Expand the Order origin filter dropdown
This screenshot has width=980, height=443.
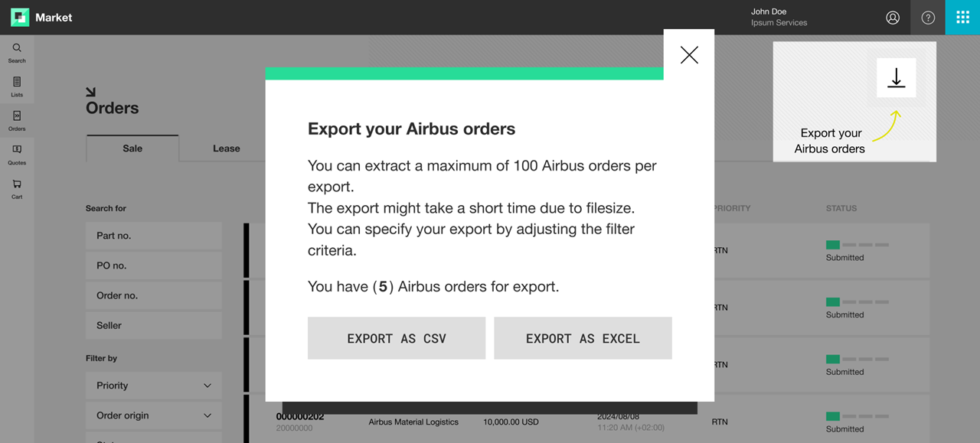coord(154,415)
